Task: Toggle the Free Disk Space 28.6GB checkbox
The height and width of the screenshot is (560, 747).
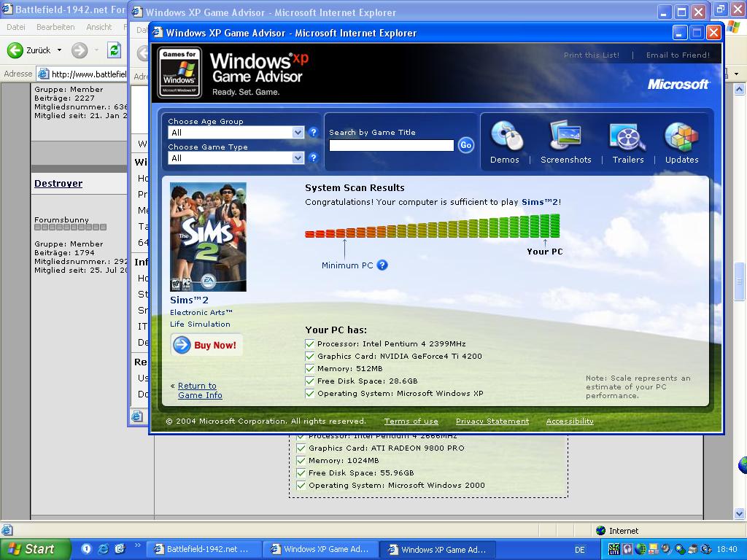Action: (309, 381)
